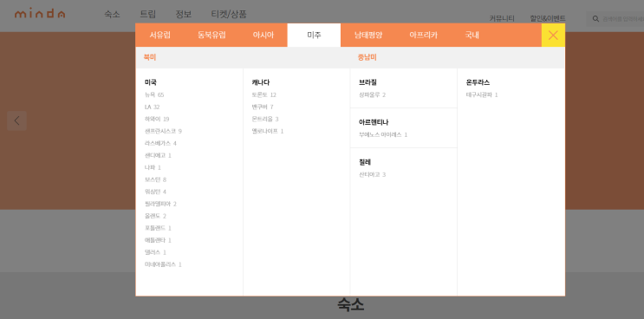Click the 중남미 section header
644x319 pixels.
368,57
